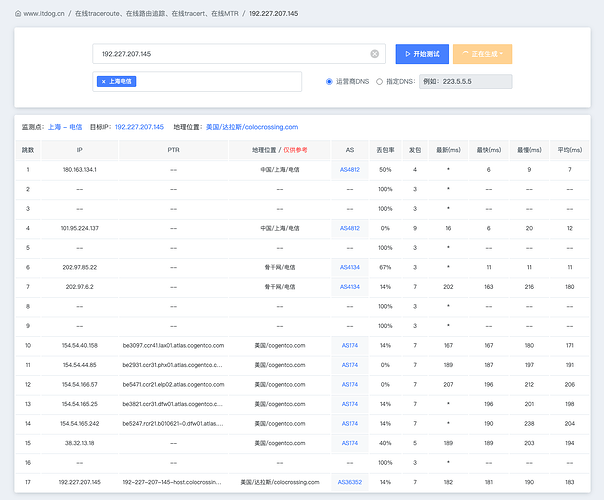
Task: Clear the IP address input field
Action: pos(374,54)
